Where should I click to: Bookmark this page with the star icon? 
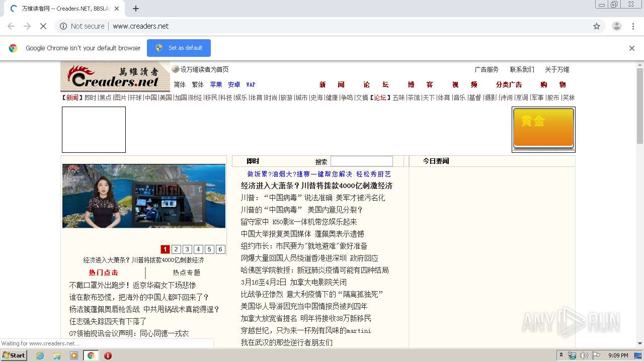tap(597, 26)
